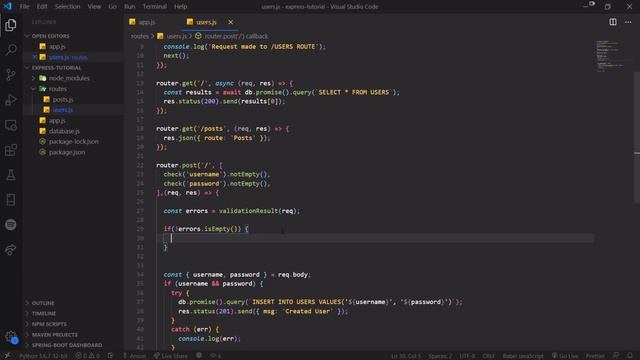Open Go to Line via Ln/Col indicator
The width and height of the screenshot is (640, 360).
click(x=406, y=356)
